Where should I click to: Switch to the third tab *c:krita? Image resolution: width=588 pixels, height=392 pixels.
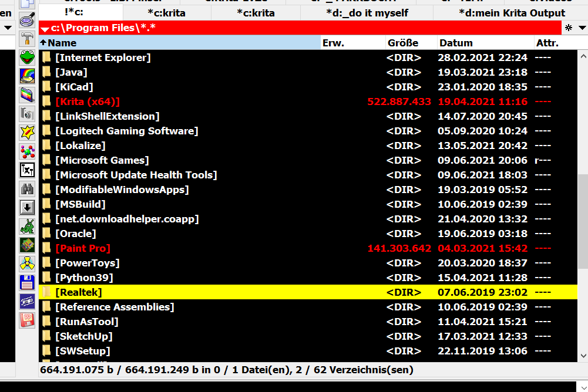(x=256, y=13)
